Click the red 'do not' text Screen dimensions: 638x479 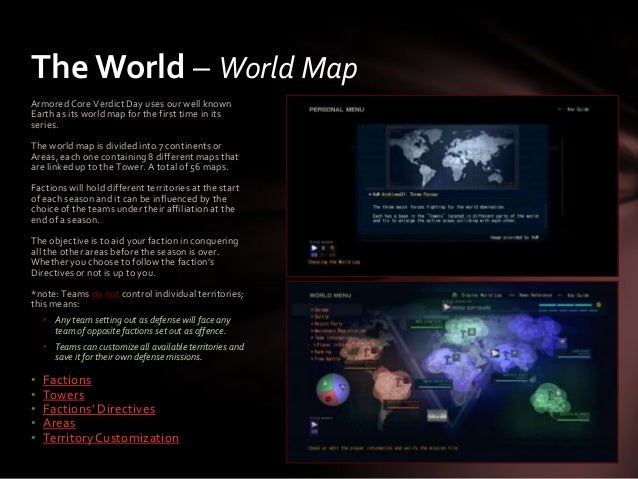[x=105, y=294]
